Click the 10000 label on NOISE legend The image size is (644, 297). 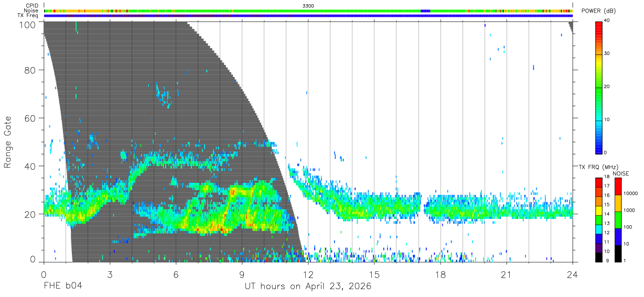630,193
